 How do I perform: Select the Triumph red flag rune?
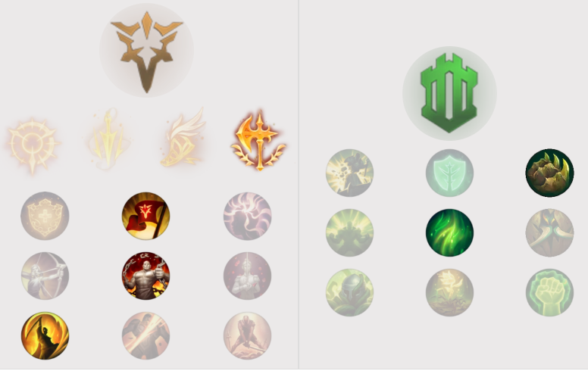146,216
